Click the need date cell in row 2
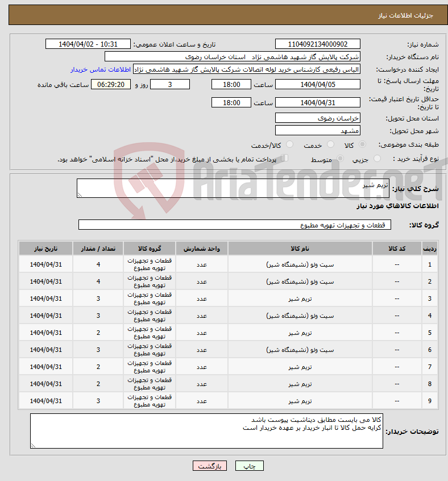The image size is (448, 481). tap(45, 281)
